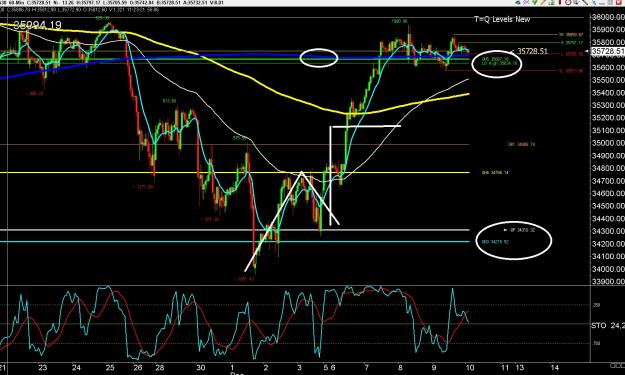Image resolution: width=625 pixels, height=375 pixels.
Task: Click the 34600.00 price axis label
Action: (609, 194)
